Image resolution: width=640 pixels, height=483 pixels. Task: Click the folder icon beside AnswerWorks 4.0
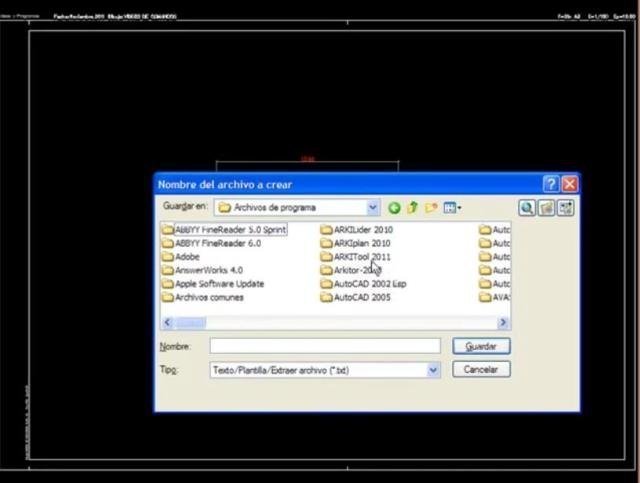pyautogui.click(x=168, y=270)
